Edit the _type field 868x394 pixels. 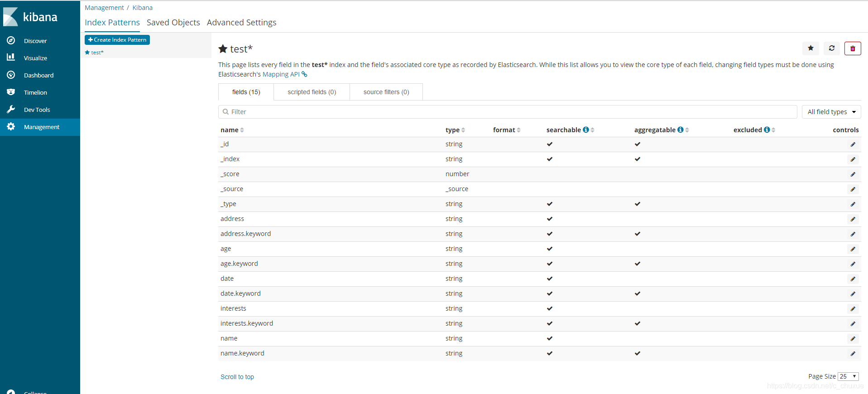(853, 204)
